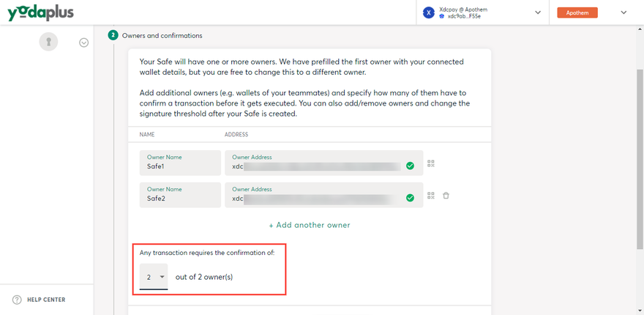Viewport: 644px width, 315px height.
Task: Click green checkmark on Safe1 address
Action: (x=410, y=166)
